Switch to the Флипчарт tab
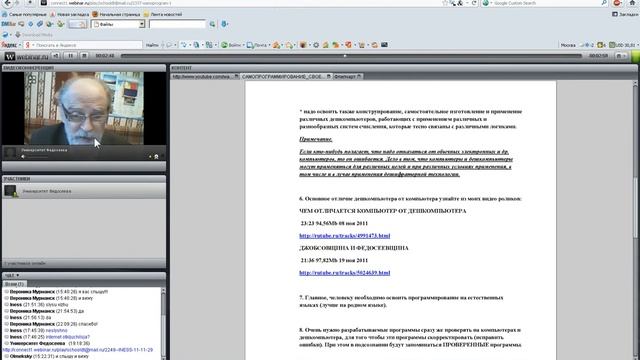This screenshot has height=360, width=640. point(347,76)
